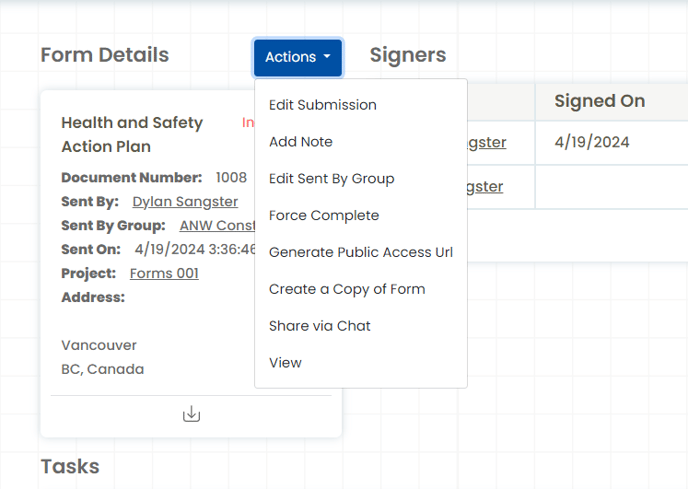Click the Health and Safety Action Plan title
The image size is (688, 489).
[x=132, y=134]
